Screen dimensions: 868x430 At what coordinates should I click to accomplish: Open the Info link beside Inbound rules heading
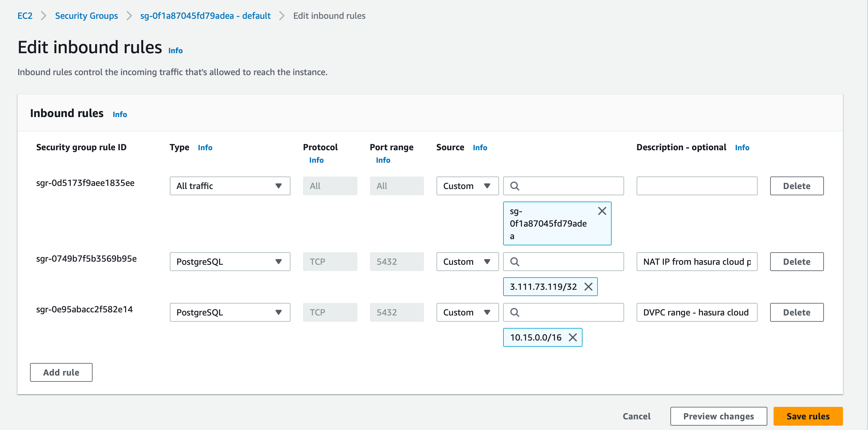tap(120, 114)
